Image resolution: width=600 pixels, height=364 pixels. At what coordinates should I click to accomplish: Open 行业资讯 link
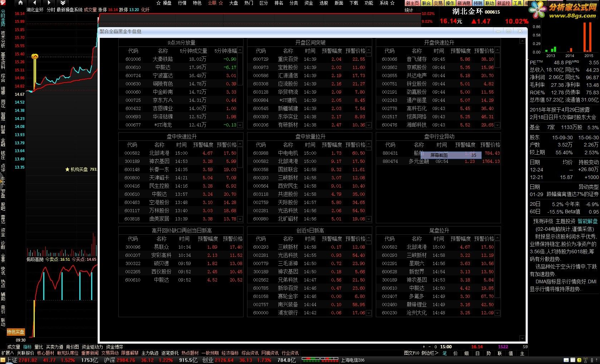pos(290,353)
